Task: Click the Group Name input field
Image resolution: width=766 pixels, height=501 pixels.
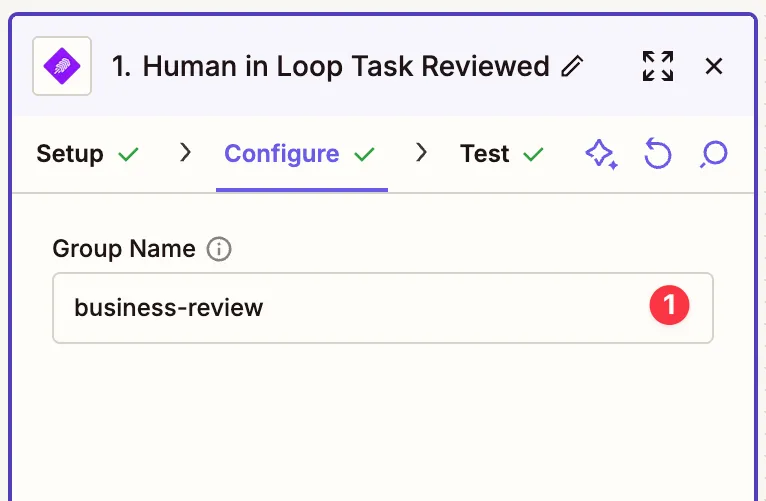Action: coord(350,308)
